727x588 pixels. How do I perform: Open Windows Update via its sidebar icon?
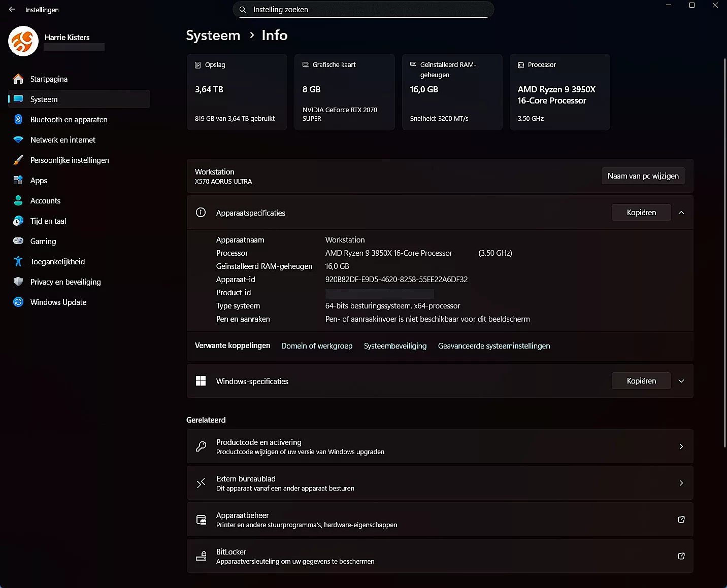[x=18, y=302]
